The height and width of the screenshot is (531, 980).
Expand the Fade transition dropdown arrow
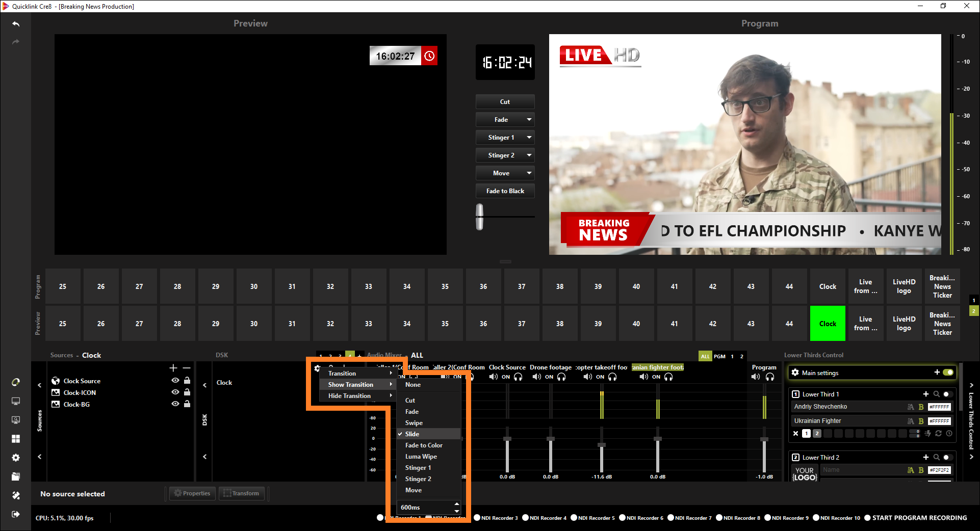tap(529, 120)
